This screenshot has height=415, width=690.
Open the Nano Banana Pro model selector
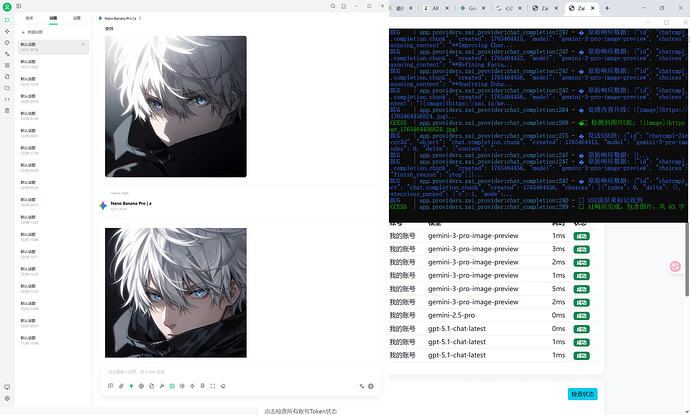[117, 18]
